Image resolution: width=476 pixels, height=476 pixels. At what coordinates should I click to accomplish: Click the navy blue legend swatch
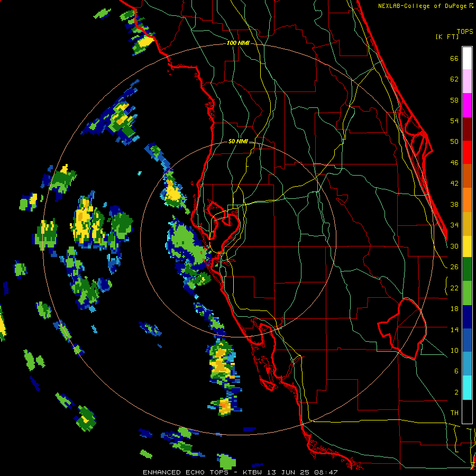point(467,317)
